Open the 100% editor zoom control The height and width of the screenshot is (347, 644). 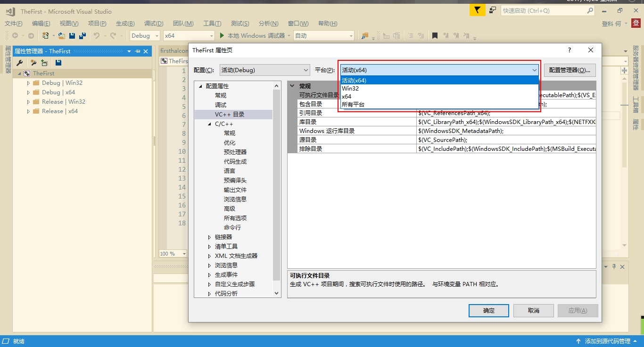point(173,253)
